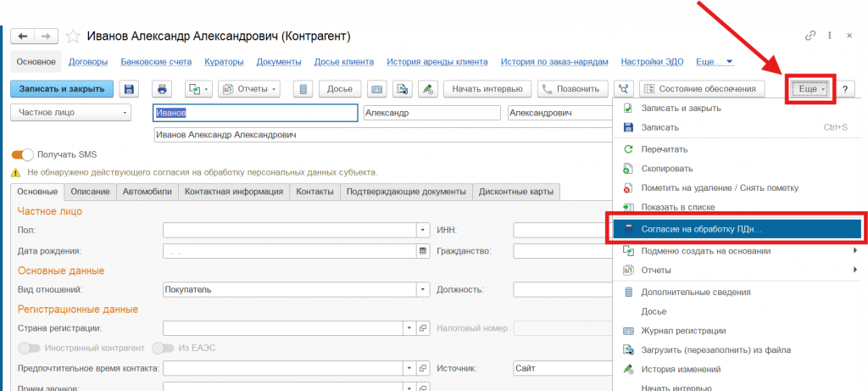Click the floppy disk save icon
Viewport: 868px width, 391px height.
(129, 89)
